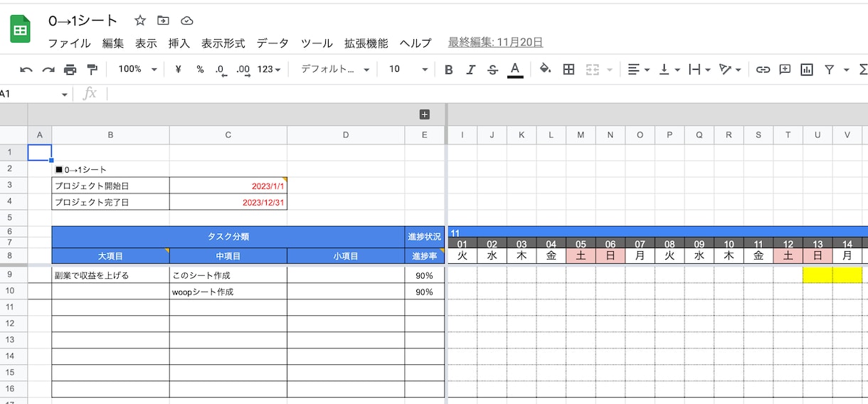Click the insert comment icon
The width and height of the screenshot is (868, 404).
785,69
